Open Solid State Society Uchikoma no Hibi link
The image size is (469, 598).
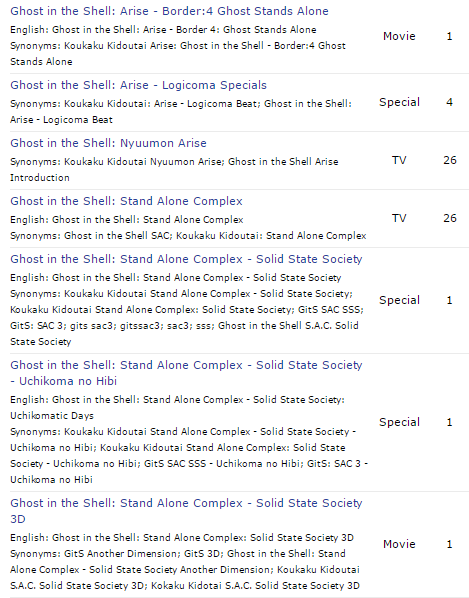[x=186, y=373]
